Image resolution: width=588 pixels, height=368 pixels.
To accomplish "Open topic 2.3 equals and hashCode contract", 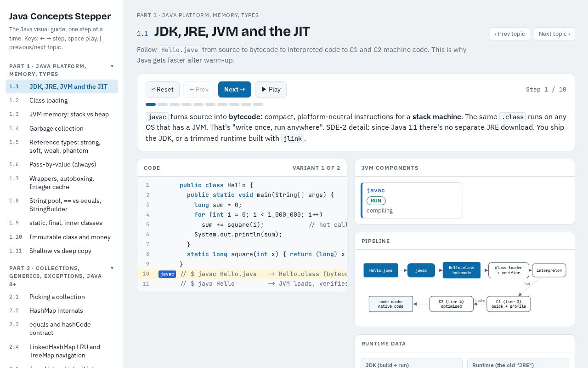I will coord(62,328).
